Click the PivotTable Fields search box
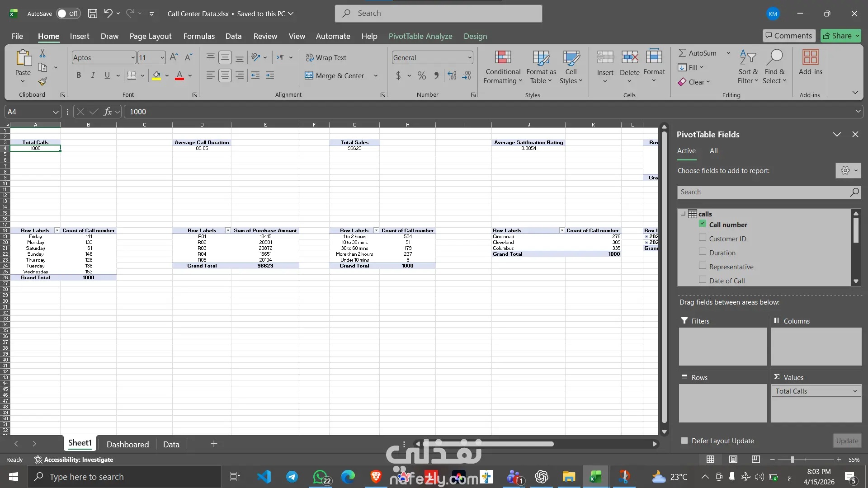 click(x=763, y=192)
